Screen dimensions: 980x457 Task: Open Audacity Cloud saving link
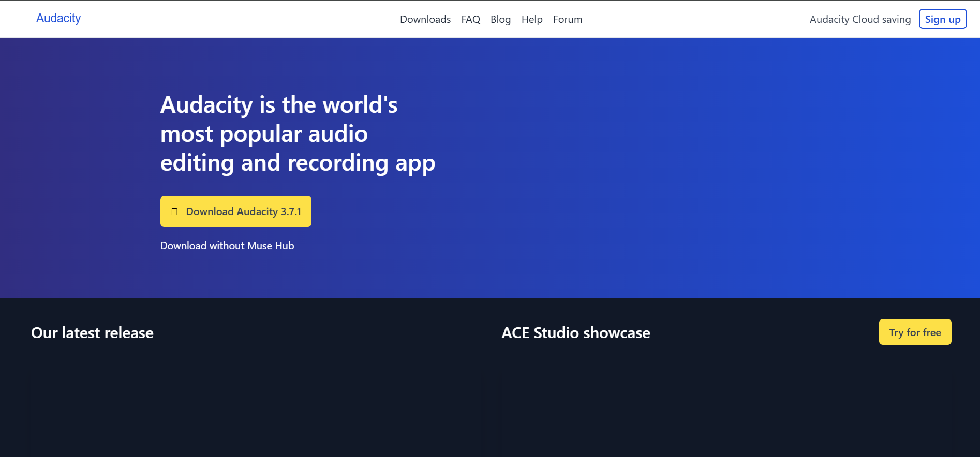(860, 19)
